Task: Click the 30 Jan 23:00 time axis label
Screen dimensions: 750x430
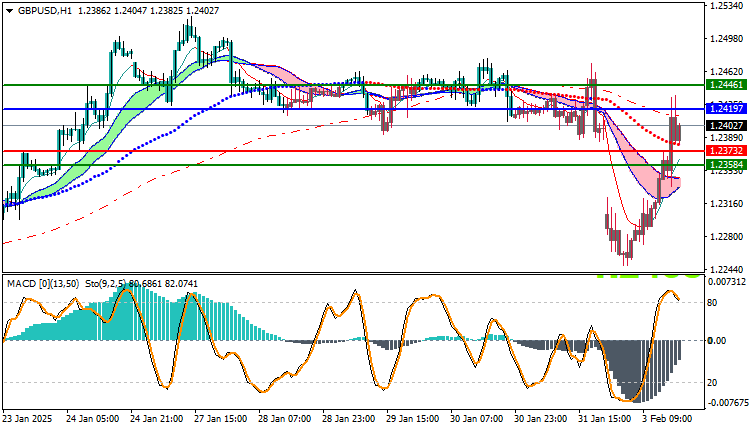Action: pos(541,419)
